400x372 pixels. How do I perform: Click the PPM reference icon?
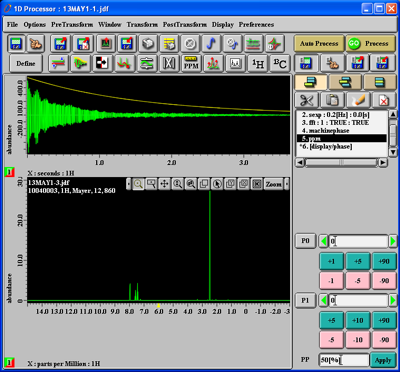pyautogui.click(x=191, y=63)
